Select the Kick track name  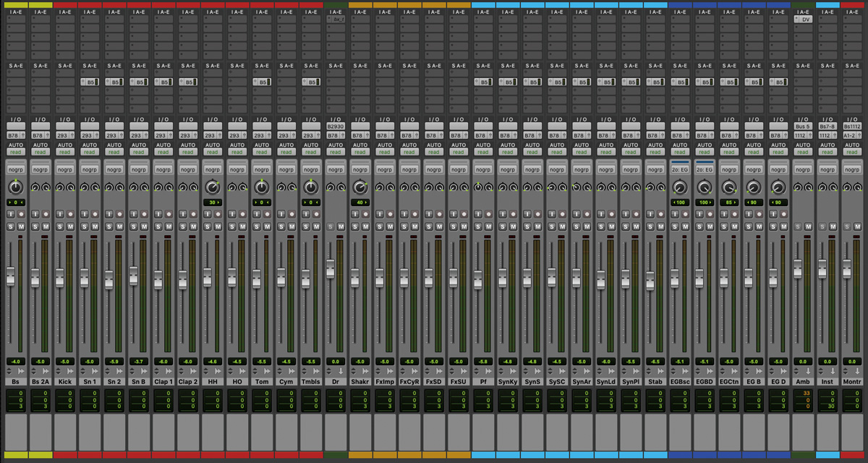tap(65, 381)
